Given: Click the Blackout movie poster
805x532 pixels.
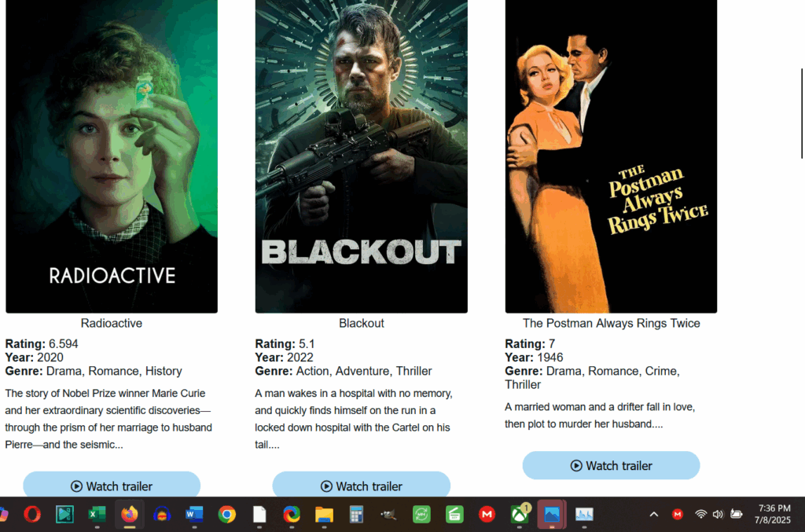Looking at the screenshot, I should tap(362, 156).
